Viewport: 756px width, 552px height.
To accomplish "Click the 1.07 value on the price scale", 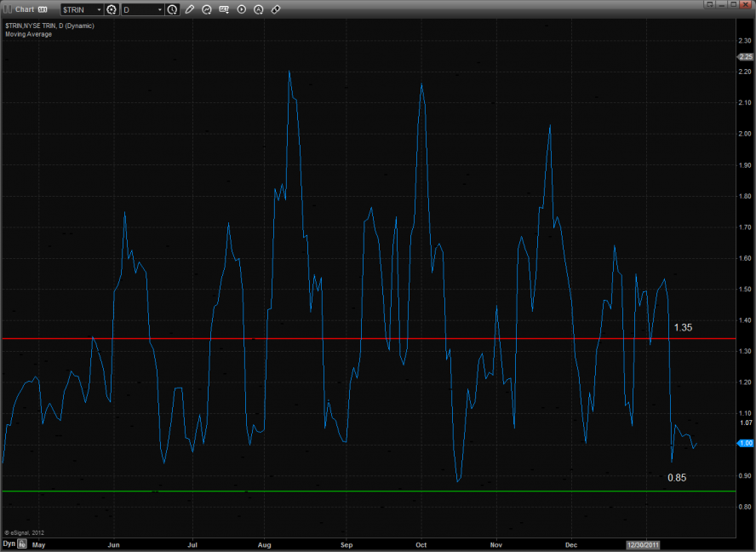I will [x=746, y=423].
